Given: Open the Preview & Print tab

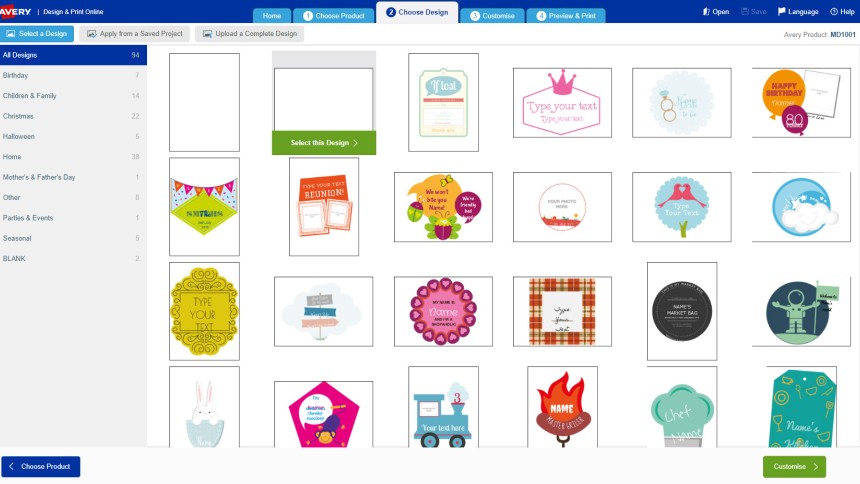Looking at the screenshot, I should click(565, 16).
